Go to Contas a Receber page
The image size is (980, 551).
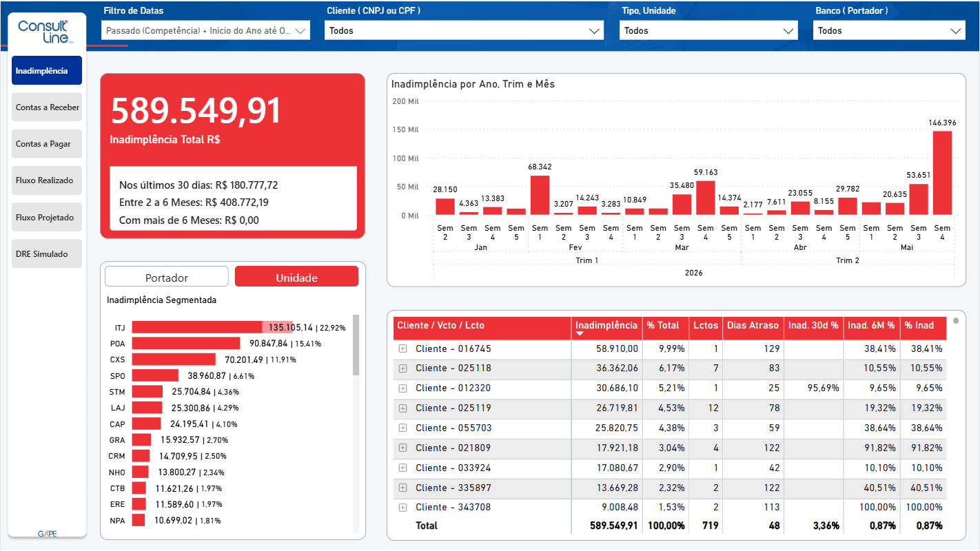point(47,107)
